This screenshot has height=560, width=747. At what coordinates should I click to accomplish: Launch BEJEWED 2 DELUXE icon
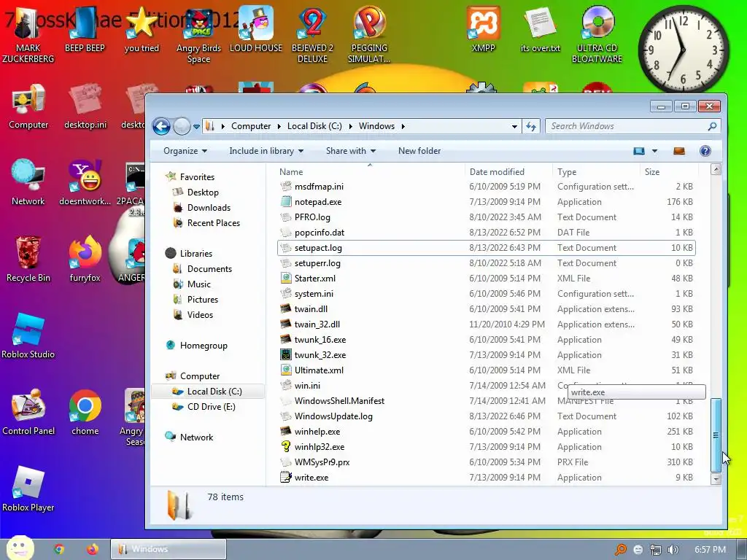(312, 34)
